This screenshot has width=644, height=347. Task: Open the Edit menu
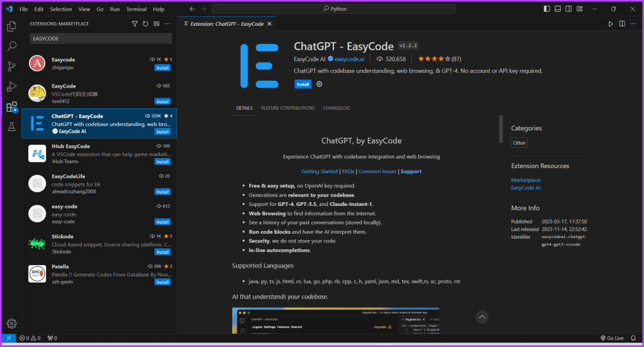tap(38, 9)
